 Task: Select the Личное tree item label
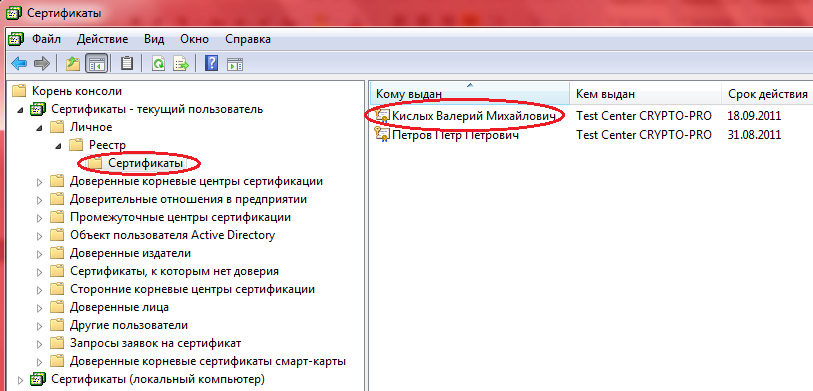[91, 127]
